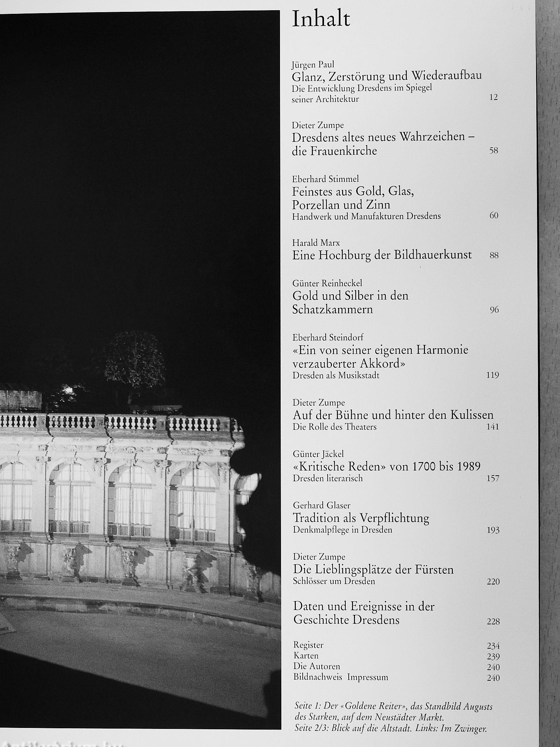Viewport: 560px width, 747px height.
Task: Open 'Gold und Silber in den Schatzkammern'
Action: point(350,302)
